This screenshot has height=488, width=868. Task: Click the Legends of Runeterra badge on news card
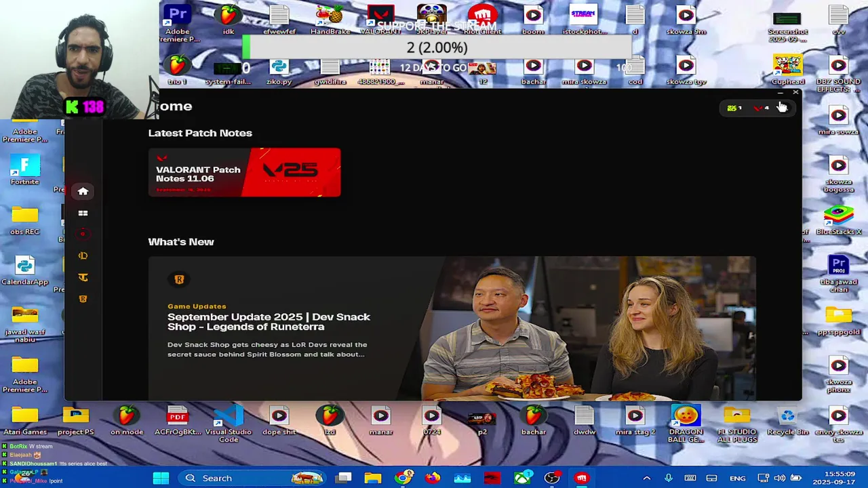pyautogui.click(x=179, y=279)
